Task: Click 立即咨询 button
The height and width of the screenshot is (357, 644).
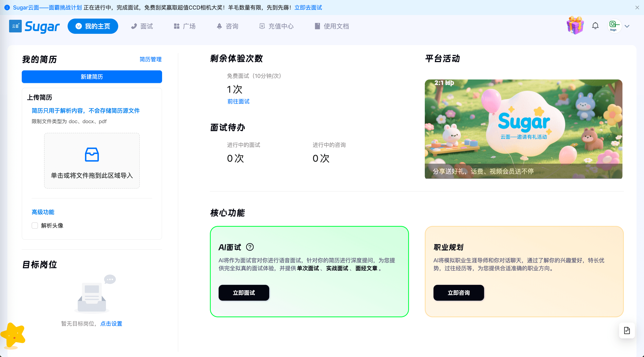Action: (459, 293)
